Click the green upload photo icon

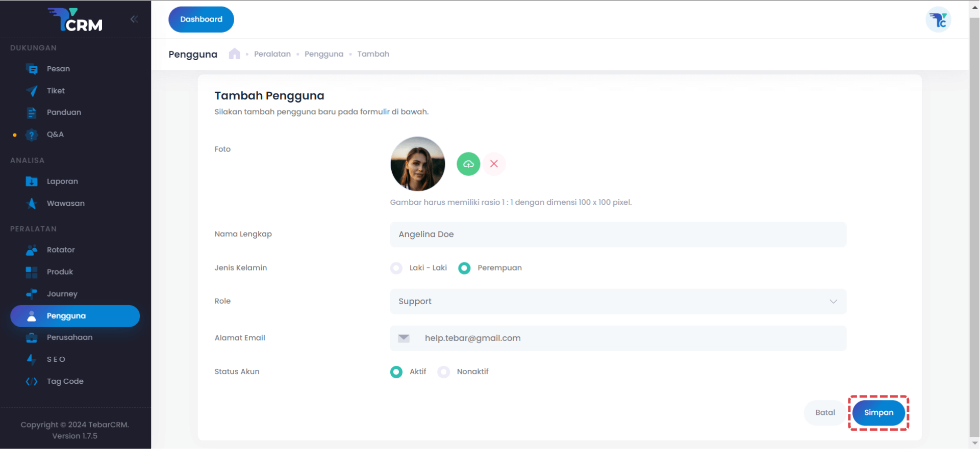pyautogui.click(x=468, y=164)
